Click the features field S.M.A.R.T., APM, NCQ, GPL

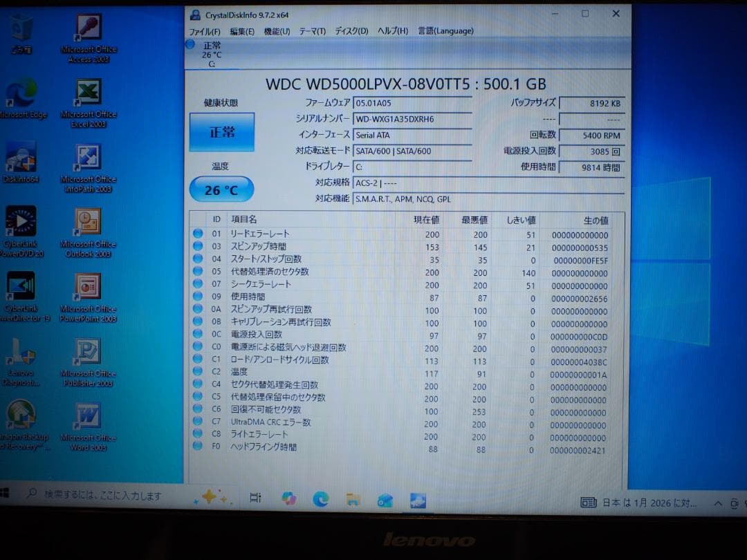pos(488,199)
